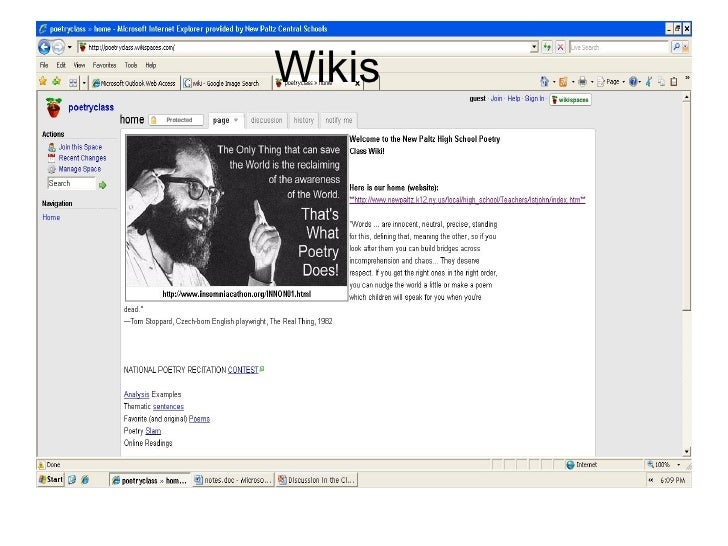Click the Windows Start button
728x546 pixels.
[51, 480]
